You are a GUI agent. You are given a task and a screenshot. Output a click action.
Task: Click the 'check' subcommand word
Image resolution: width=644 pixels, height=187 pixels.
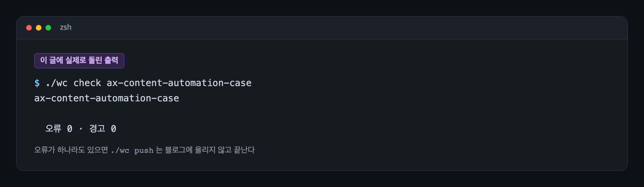[87, 83]
